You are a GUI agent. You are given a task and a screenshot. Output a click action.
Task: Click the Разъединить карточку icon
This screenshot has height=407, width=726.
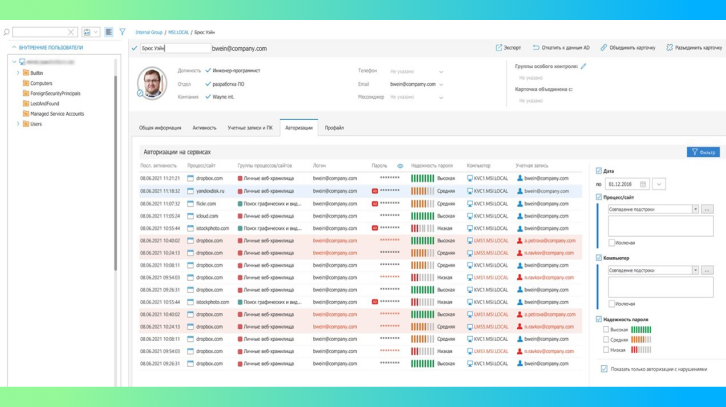pos(669,48)
